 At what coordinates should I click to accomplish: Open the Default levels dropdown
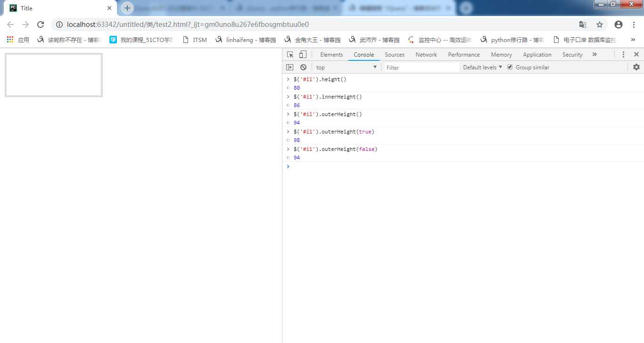click(x=483, y=67)
